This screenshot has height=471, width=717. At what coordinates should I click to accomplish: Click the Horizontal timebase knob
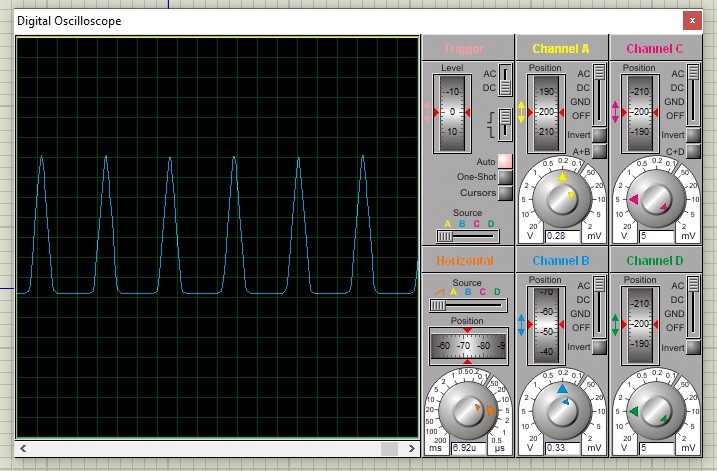pos(468,410)
